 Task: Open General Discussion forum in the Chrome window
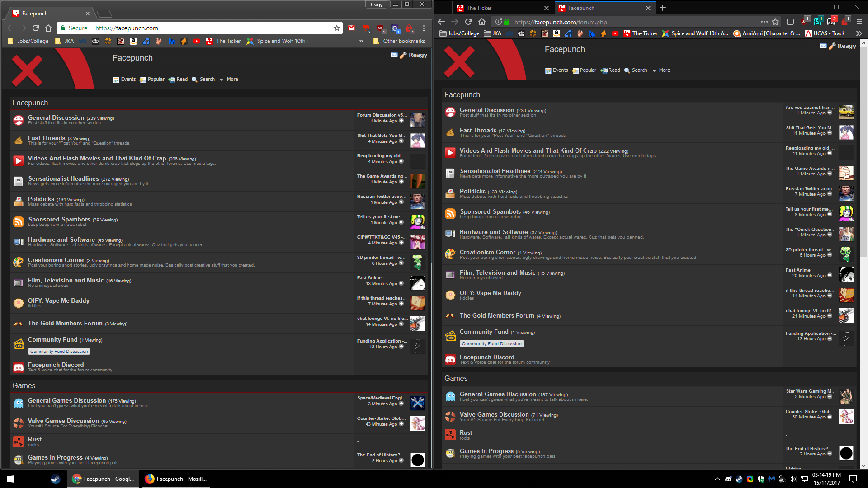tap(56, 117)
